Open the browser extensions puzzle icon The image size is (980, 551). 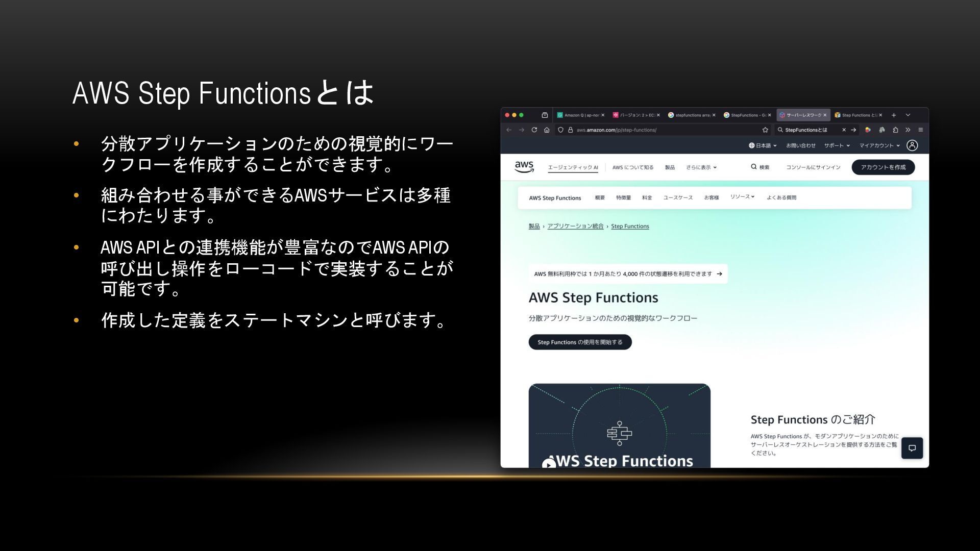click(895, 130)
